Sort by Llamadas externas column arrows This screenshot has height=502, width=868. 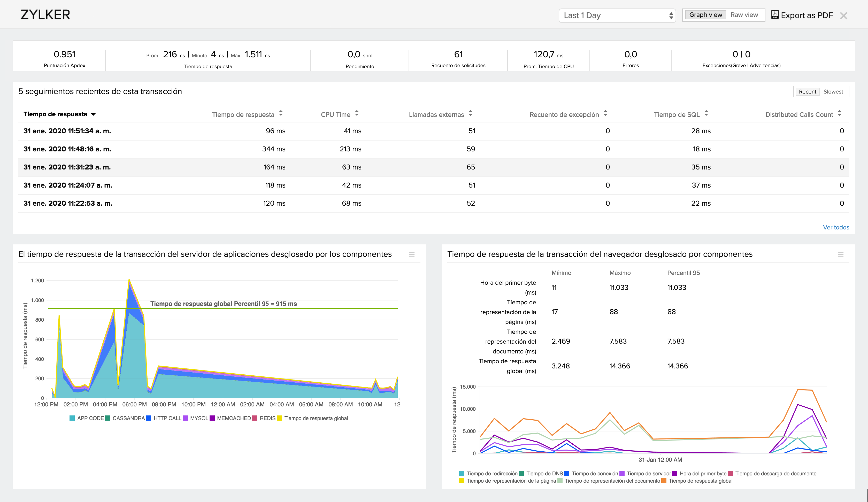coord(470,113)
